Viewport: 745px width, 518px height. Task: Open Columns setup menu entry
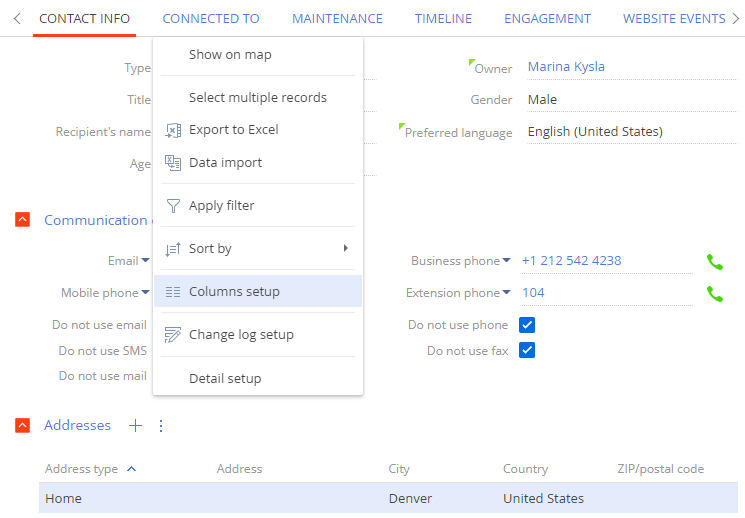(258, 291)
